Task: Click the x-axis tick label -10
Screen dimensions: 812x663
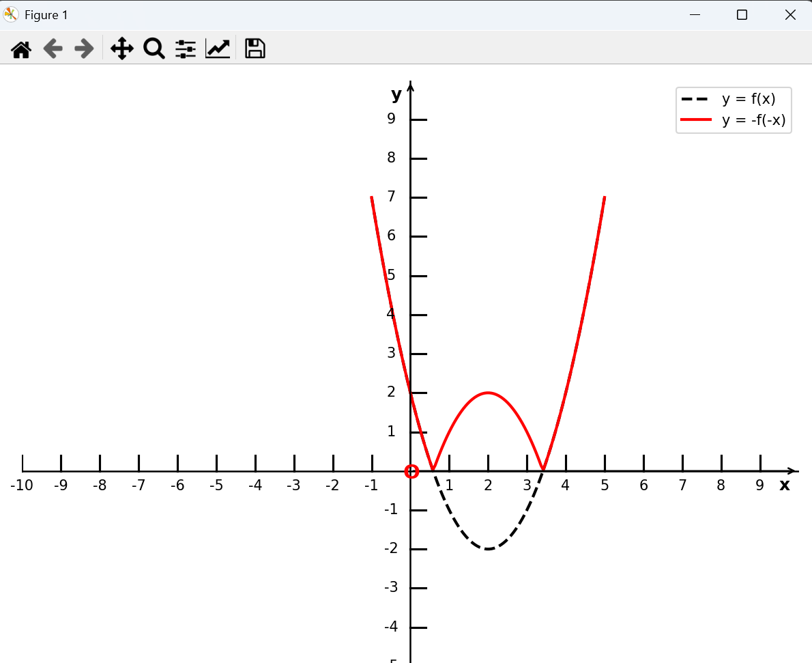Action: click(22, 485)
